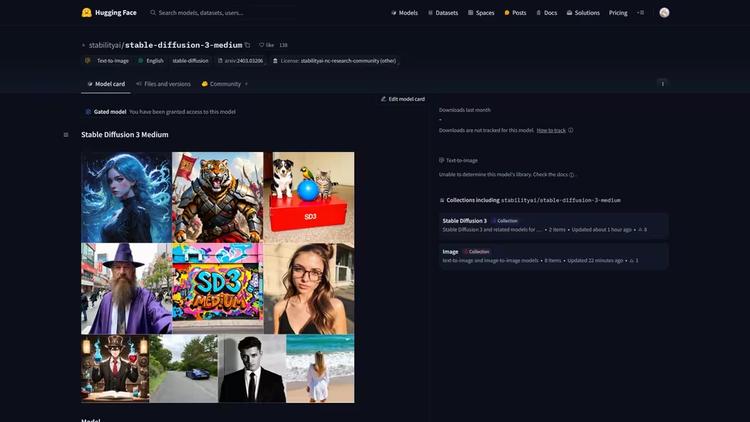Viewport: 750px width, 422px height.
Task: Click the Hugging Face logo icon
Action: (87, 13)
